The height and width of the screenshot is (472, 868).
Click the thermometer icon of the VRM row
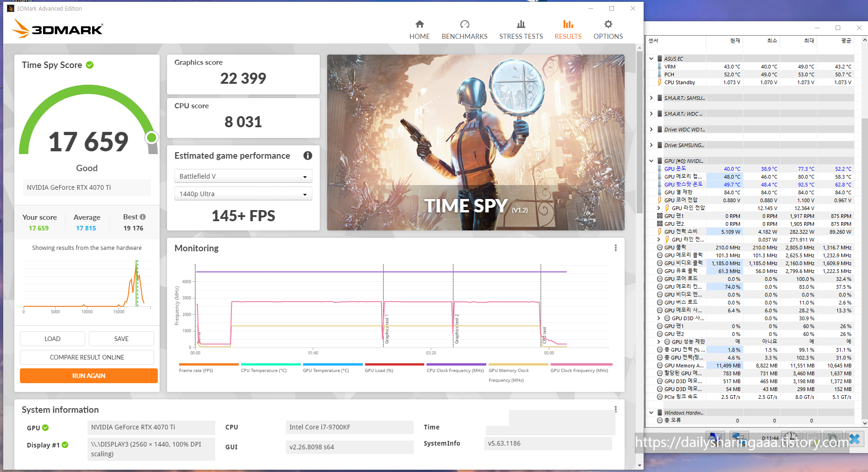[659, 67]
